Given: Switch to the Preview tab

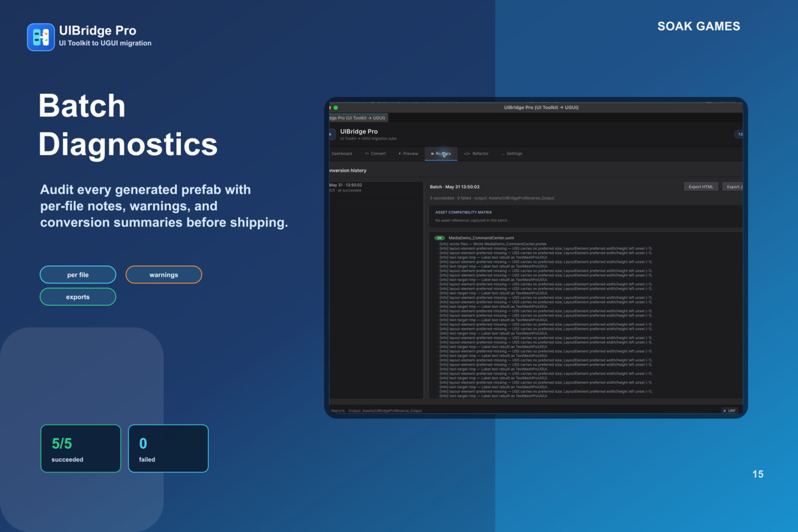Looking at the screenshot, I should click(x=408, y=154).
